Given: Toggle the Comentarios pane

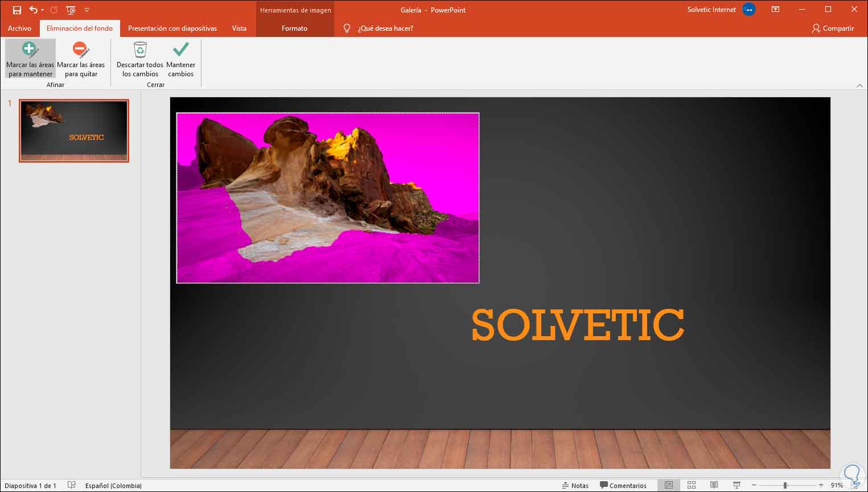Looking at the screenshot, I should click(623, 485).
